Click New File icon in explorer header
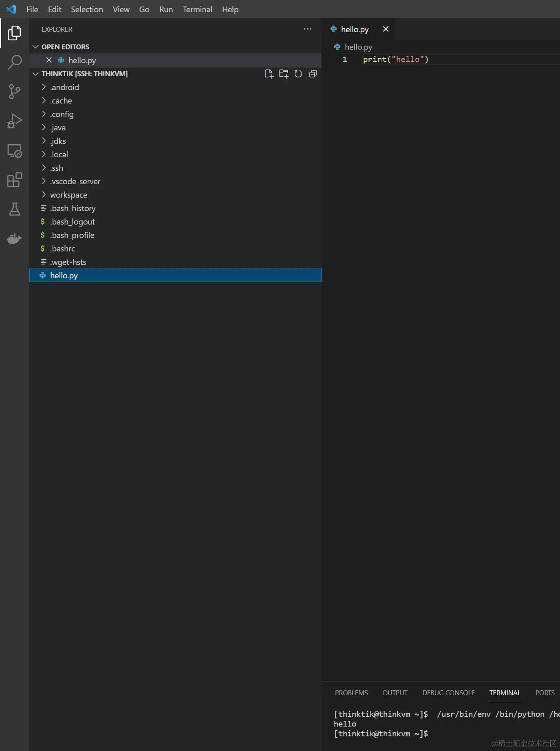Screen dimensions: 560x751 [x=269, y=74]
